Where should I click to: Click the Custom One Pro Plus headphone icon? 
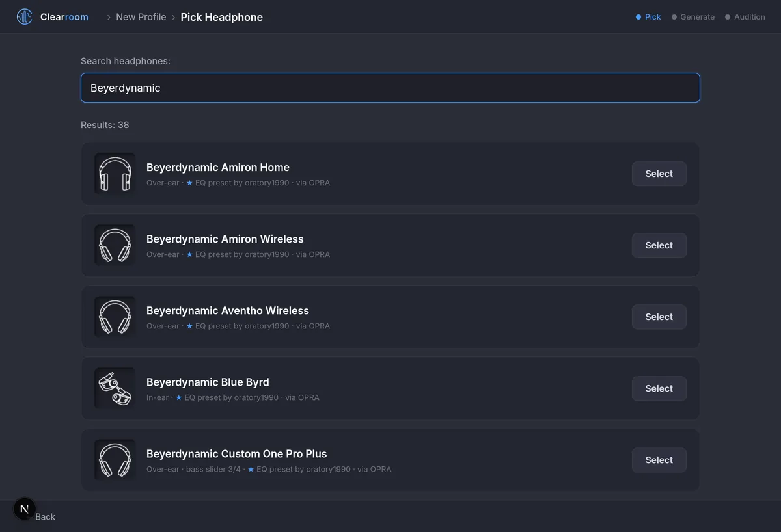tap(115, 460)
